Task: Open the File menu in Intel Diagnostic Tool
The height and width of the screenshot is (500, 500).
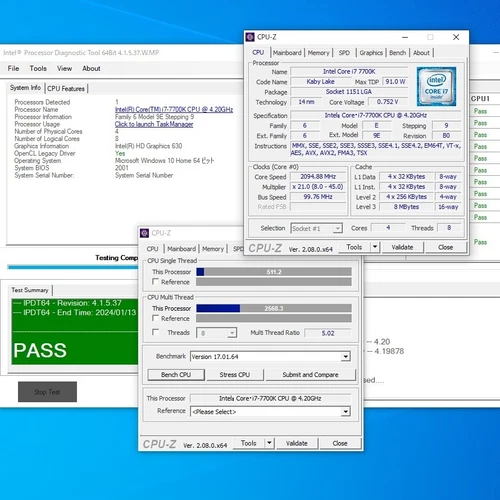Action: 13,68
